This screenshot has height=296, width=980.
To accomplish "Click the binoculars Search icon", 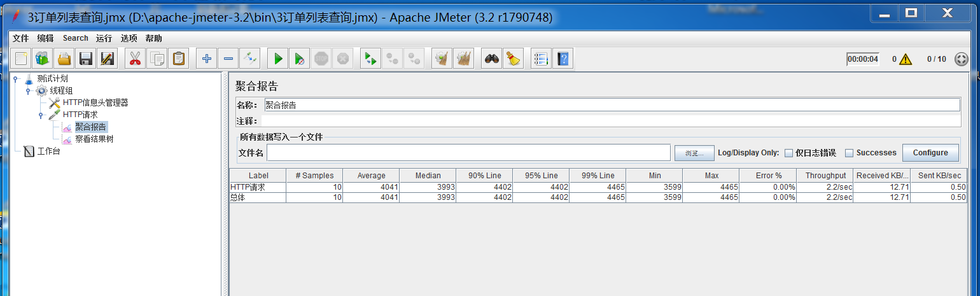I will (492, 59).
